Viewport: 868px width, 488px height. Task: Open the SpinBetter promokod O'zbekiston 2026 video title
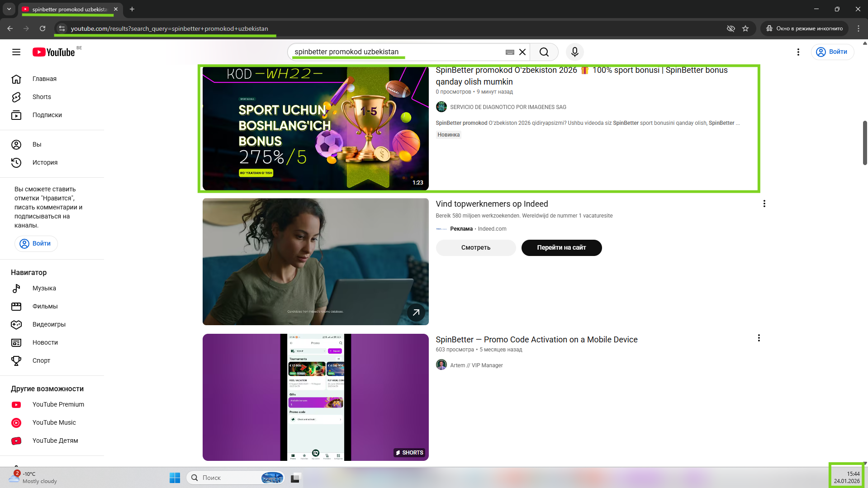click(x=582, y=76)
